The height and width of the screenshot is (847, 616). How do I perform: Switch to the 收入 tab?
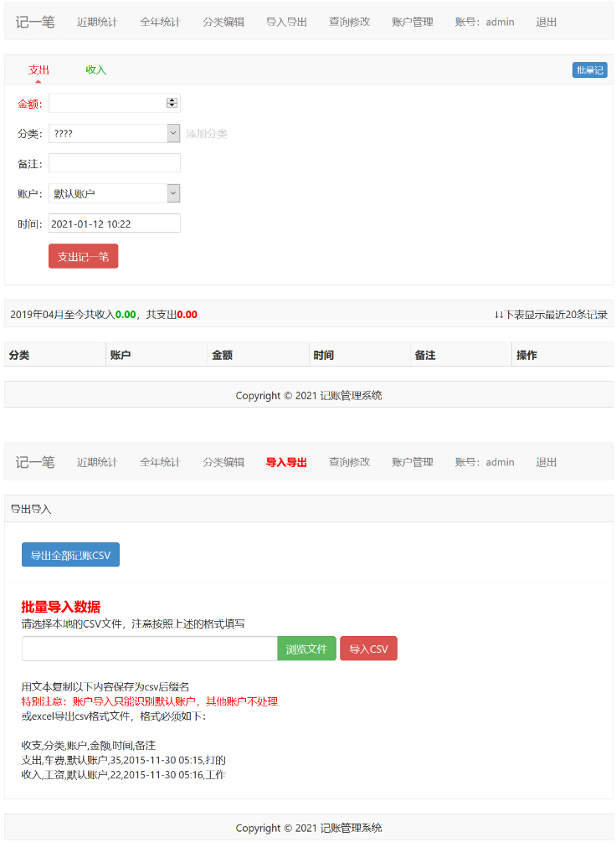[x=96, y=70]
